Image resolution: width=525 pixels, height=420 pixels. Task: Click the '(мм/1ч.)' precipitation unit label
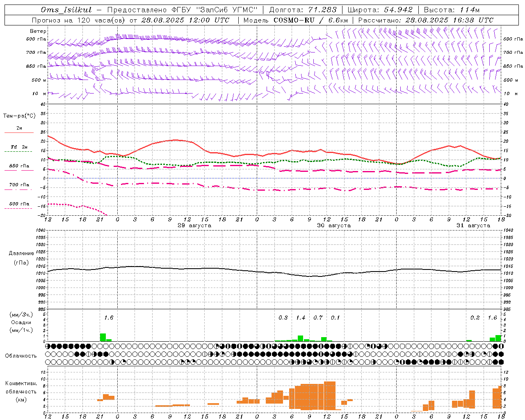[x=21, y=330]
